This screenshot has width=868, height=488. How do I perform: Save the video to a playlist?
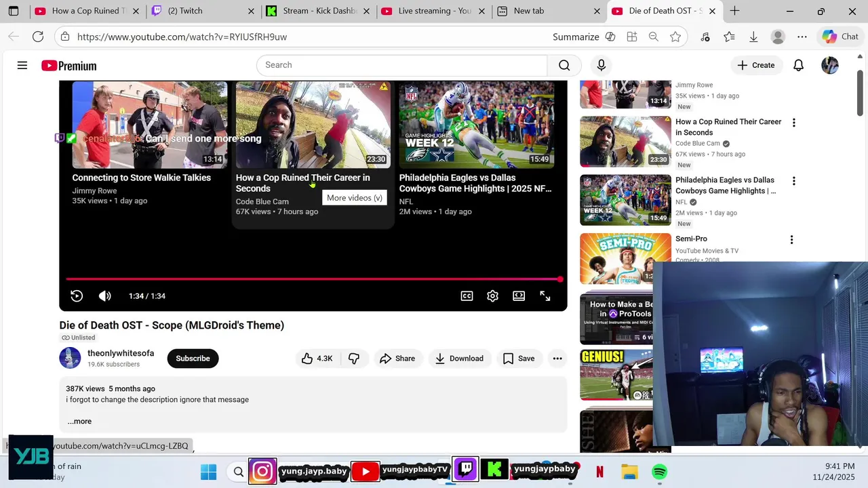(519, 359)
